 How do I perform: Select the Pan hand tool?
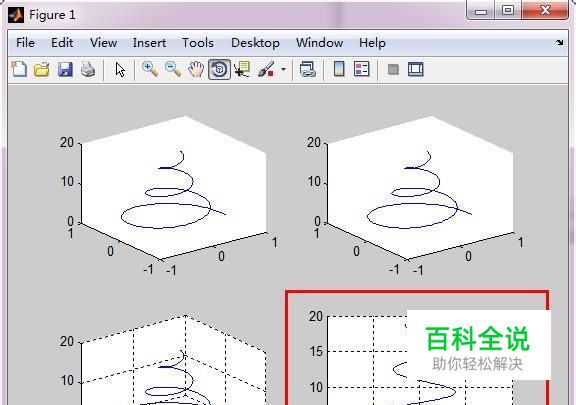click(x=196, y=69)
